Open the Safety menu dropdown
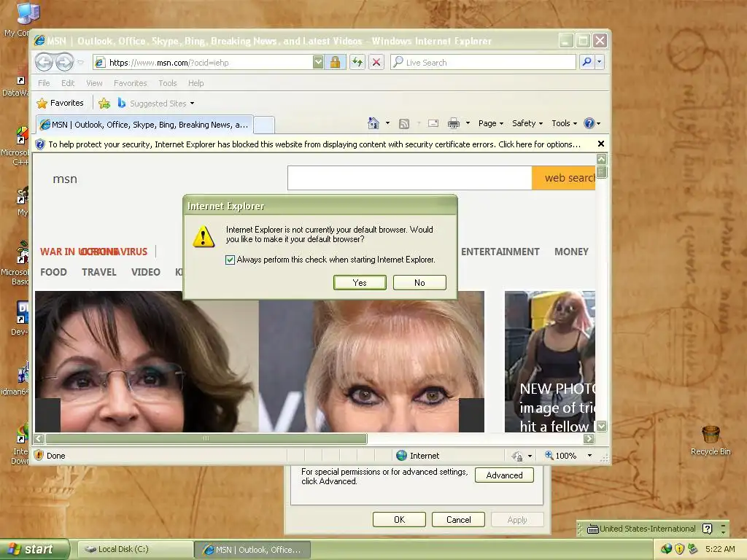The width and height of the screenshot is (747, 560). tap(527, 123)
